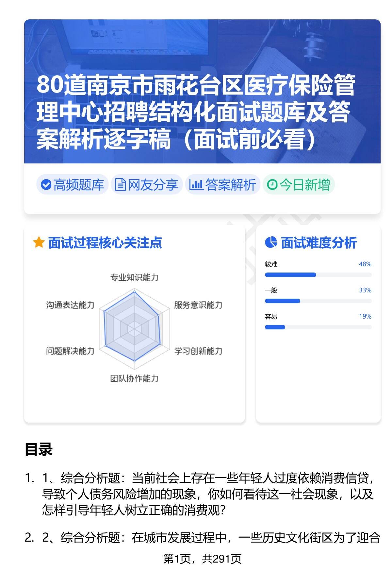Click the 目录 heading
Viewport: 392px width, 574px height.
pos(39,449)
